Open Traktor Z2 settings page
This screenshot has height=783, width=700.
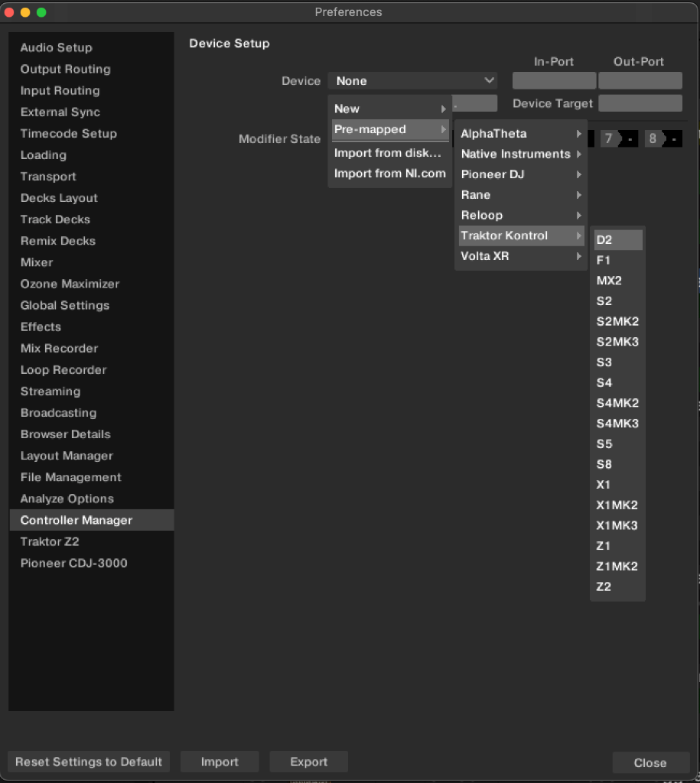92,541
